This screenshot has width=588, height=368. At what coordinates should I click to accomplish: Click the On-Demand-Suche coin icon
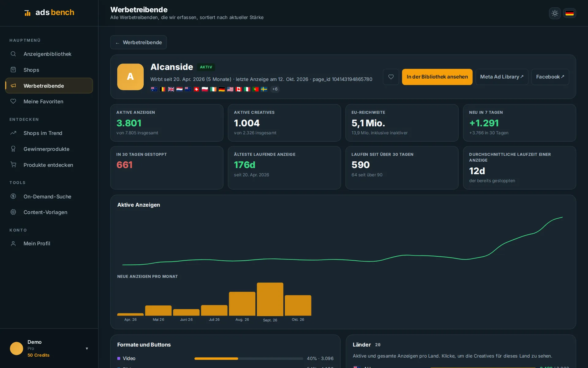pos(13,196)
